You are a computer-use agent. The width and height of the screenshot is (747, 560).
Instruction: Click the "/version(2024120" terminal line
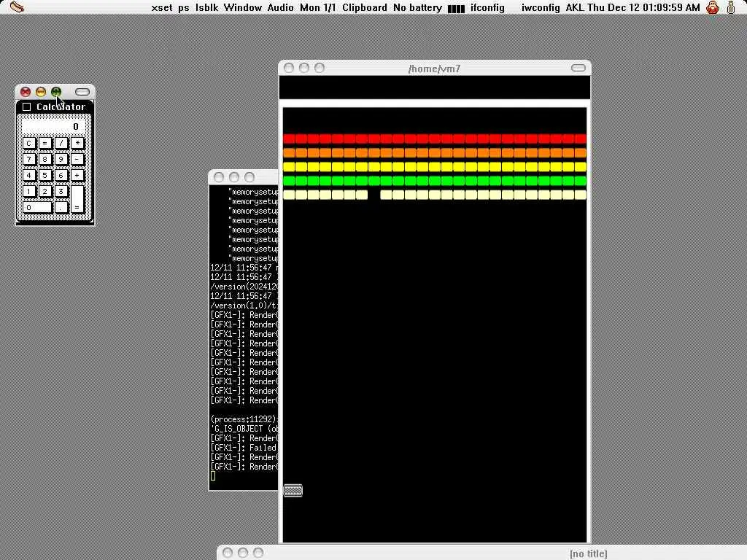point(244,287)
